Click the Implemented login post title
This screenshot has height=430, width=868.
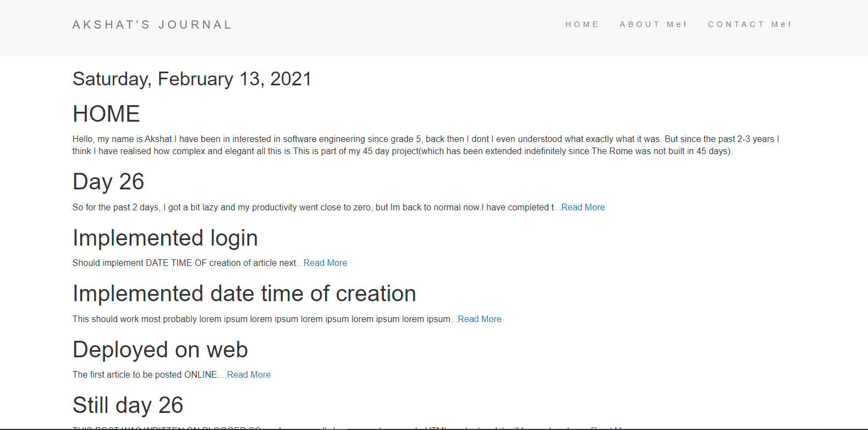click(x=165, y=238)
